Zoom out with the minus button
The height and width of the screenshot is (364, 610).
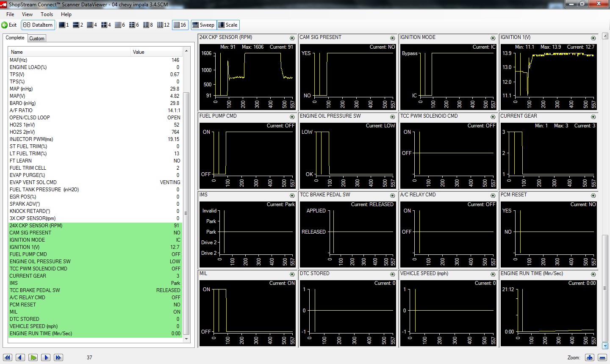(x=602, y=358)
